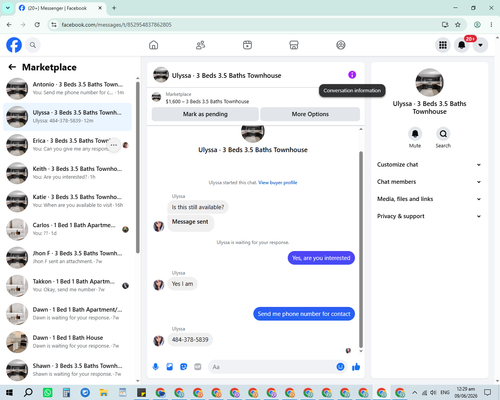Open Erica 3 Beds 3.5 Baths conversation
The image size is (500, 400).
(67, 145)
